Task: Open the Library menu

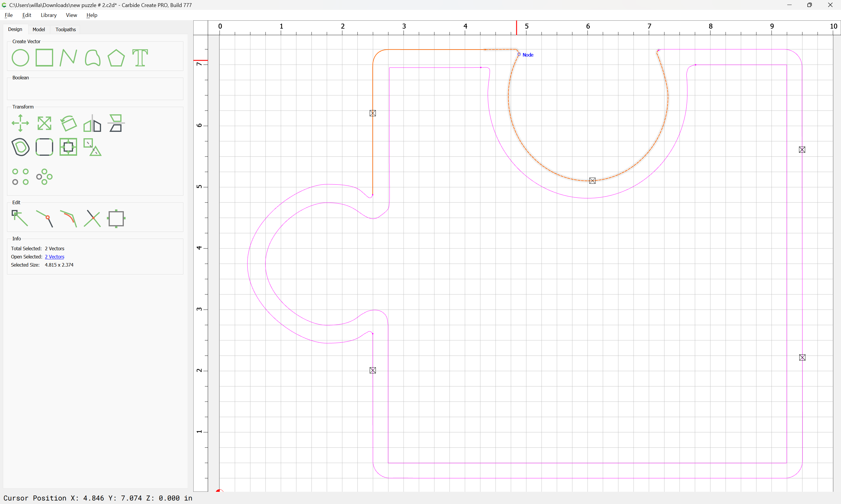Action: tap(48, 15)
